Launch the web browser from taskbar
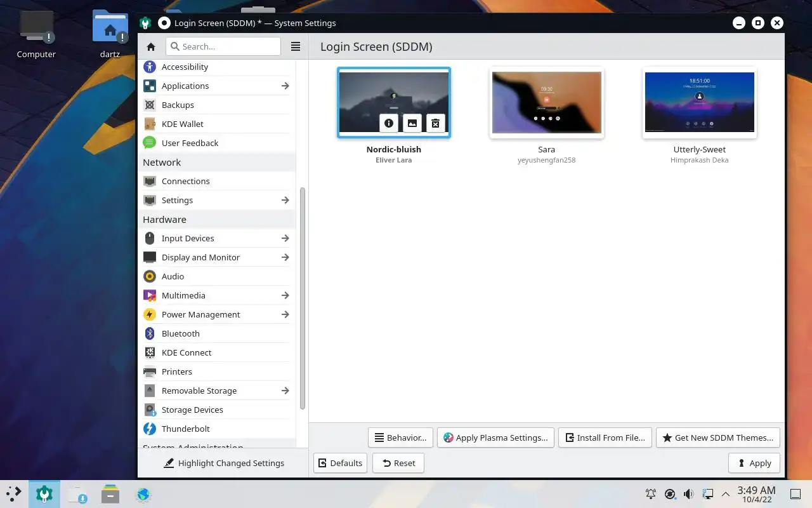The width and height of the screenshot is (812, 508). (143, 494)
